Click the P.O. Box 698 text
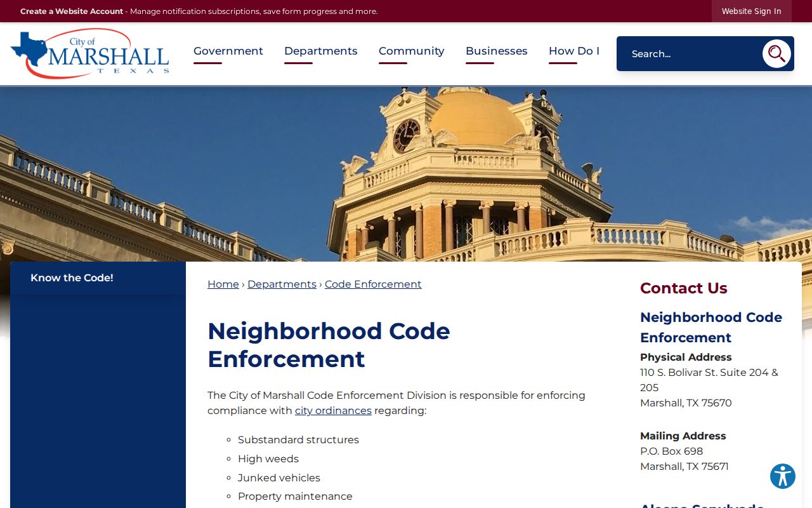This screenshot has height=508, width=812. (672, 451)
